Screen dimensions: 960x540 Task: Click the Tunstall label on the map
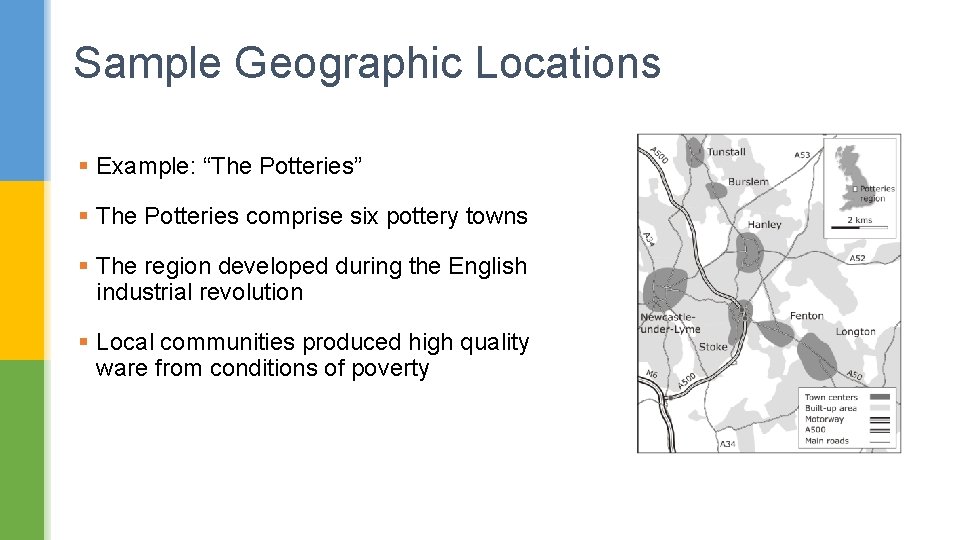pyautogui.click(x=726, y=152)
